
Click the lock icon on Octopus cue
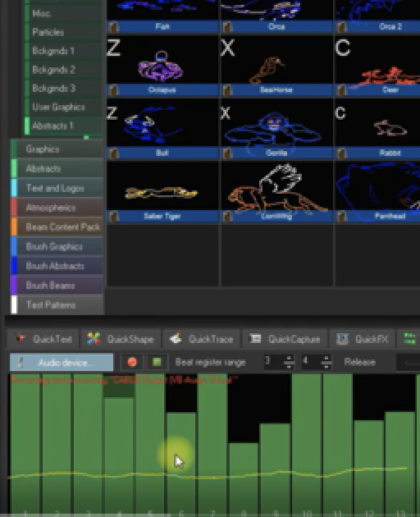click(x=113, y=90)
